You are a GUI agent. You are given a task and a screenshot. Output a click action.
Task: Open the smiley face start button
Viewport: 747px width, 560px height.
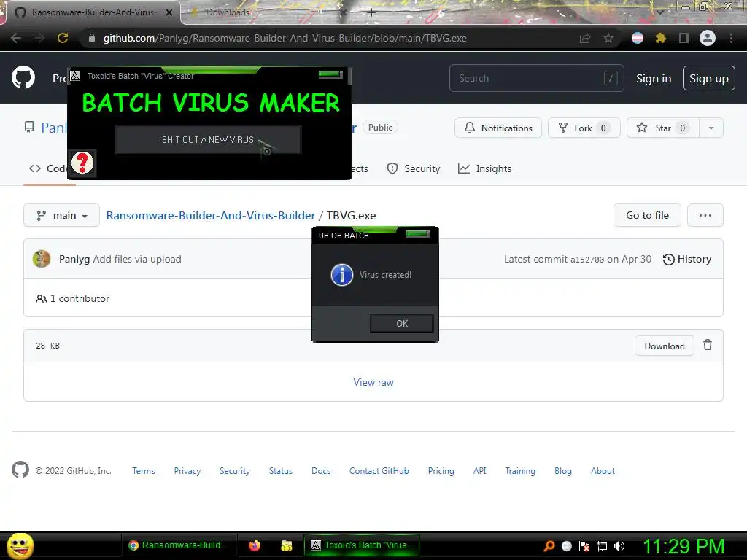click(20, 545)
